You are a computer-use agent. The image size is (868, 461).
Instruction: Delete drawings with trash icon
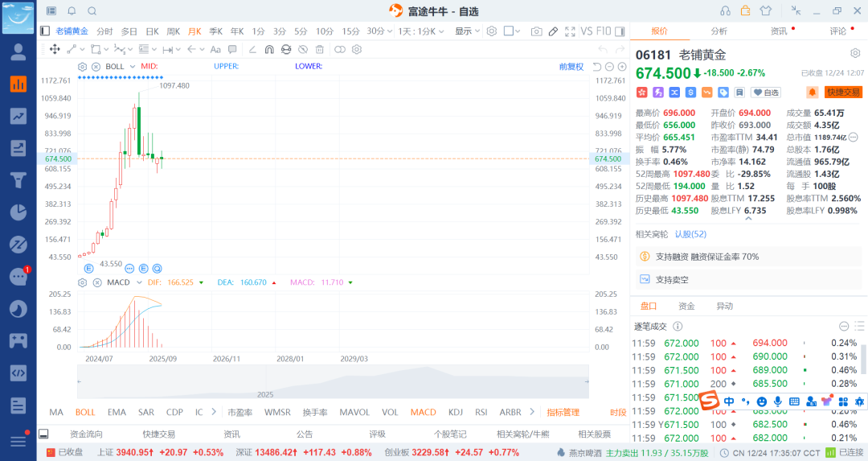pyautogui.click(x=319, y=49)
